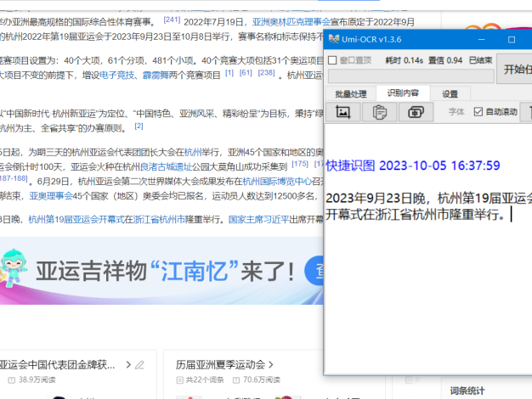Open the 国家主席习近平 link
The image size is (532, 399).
click(x=258, y=219)
